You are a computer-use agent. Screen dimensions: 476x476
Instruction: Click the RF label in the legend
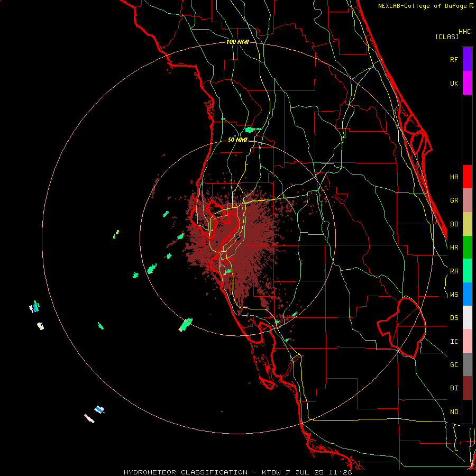(x=454, y=59)
